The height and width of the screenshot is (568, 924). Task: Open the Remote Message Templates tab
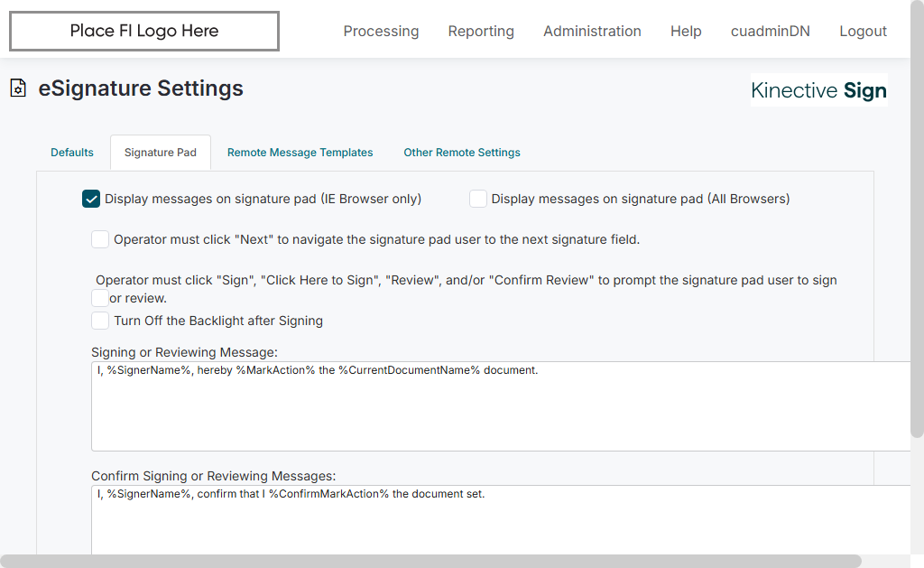pyautogui.click(x=300, y=153)
